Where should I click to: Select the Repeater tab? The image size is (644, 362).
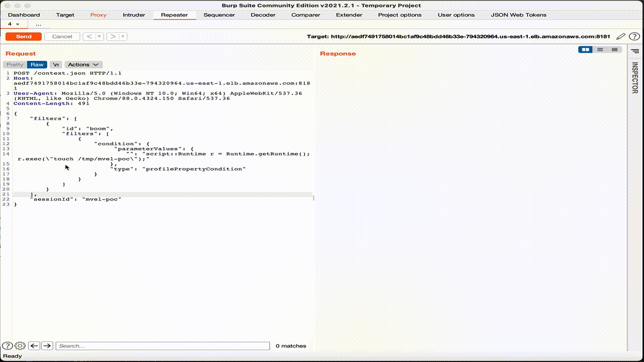coord(174,15)
